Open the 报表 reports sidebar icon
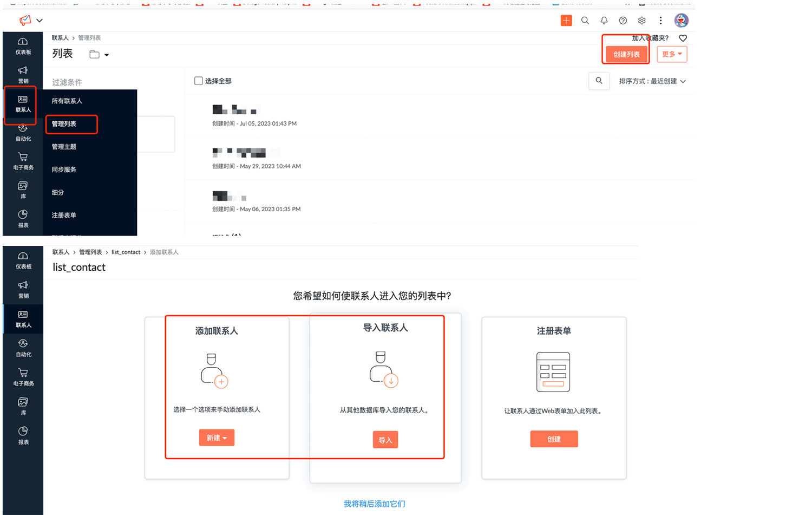This screenshot has height=515, width=812. click(22, 219)
